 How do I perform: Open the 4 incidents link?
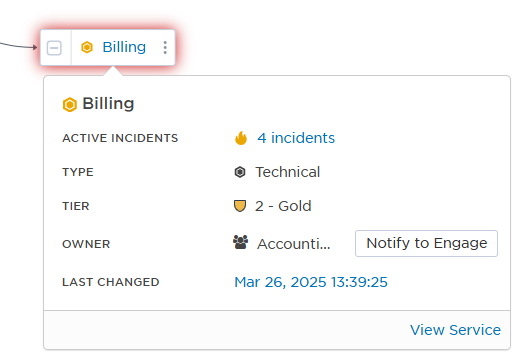point(296,138)
